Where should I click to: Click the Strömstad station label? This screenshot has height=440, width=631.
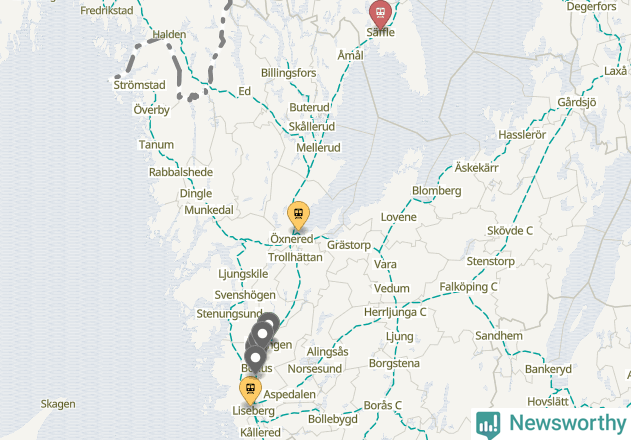coord(139,85)
